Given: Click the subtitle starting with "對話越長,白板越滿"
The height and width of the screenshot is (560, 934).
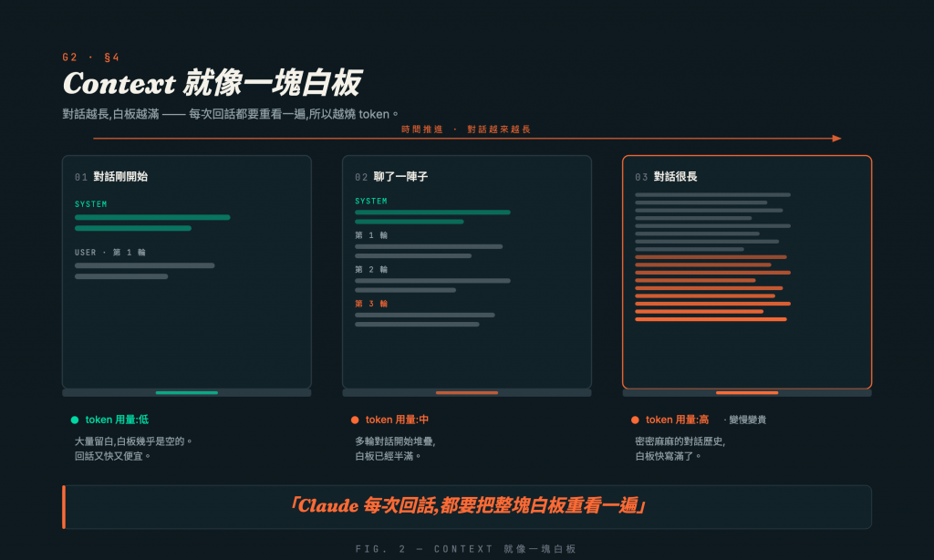Looking at the screenshot, I should coord(231,114).
